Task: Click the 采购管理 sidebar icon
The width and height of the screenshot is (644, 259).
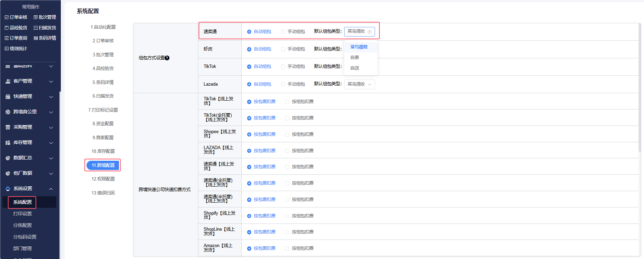Action: coord(8,127)
